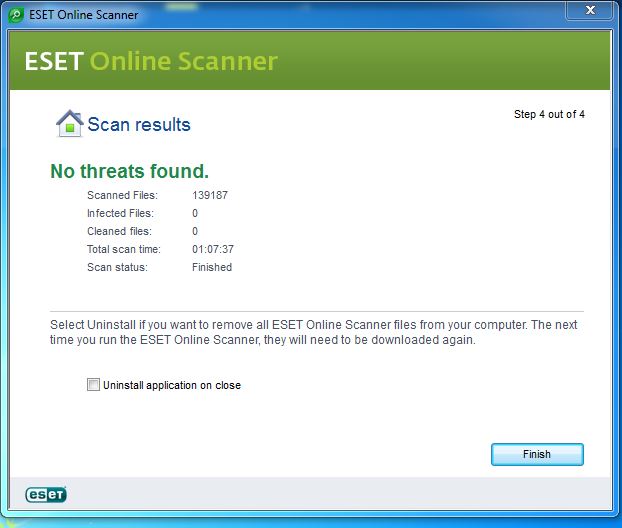Viewport: 622px width, 528px height.
Task: Close the ESET Online Scanner window
Action: coord(590,10)
